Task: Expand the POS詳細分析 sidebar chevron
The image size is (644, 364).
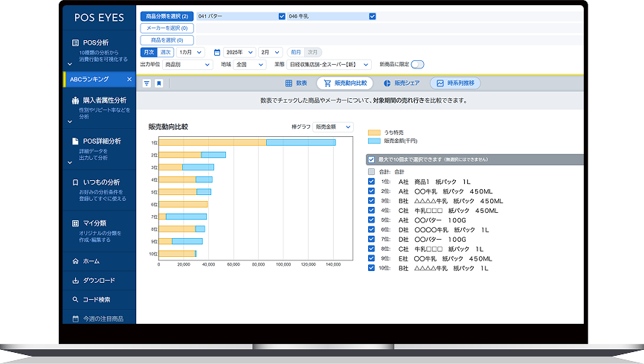Action: click(x=70, y=162)
